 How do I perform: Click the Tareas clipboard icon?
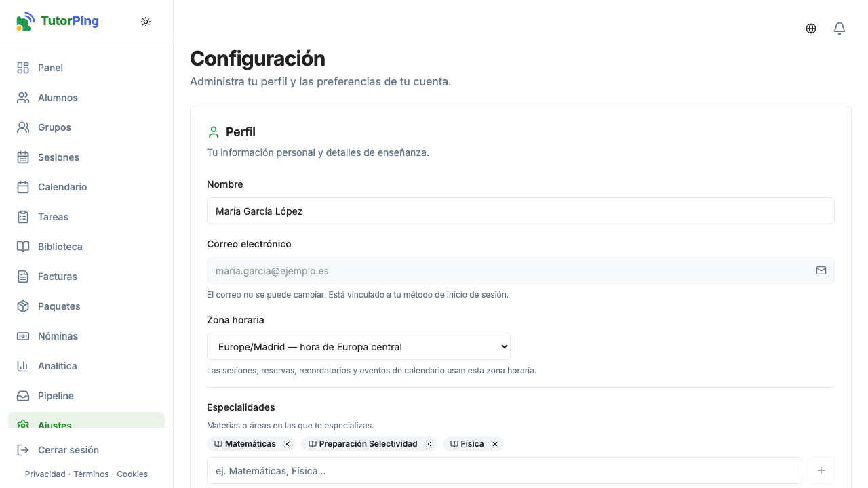pyautogui.click(x=23, y=217)
